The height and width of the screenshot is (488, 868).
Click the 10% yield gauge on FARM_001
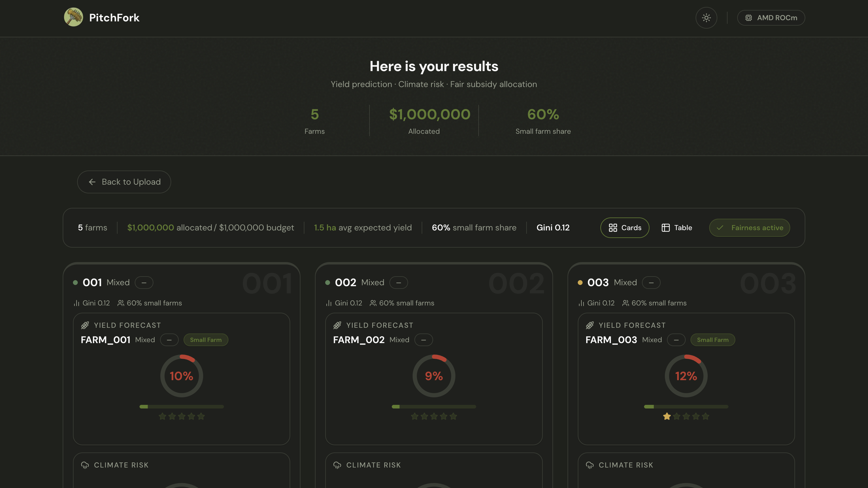click(x=181, y=376)
